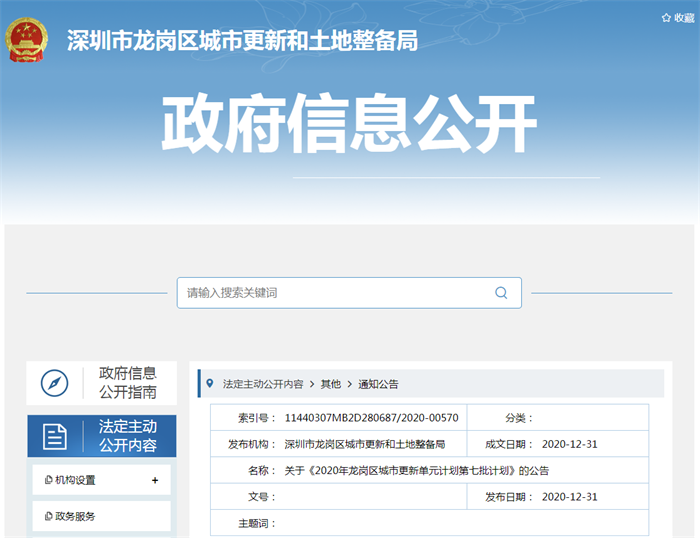Open the 机构设置 sidebar item

point(76,480)
